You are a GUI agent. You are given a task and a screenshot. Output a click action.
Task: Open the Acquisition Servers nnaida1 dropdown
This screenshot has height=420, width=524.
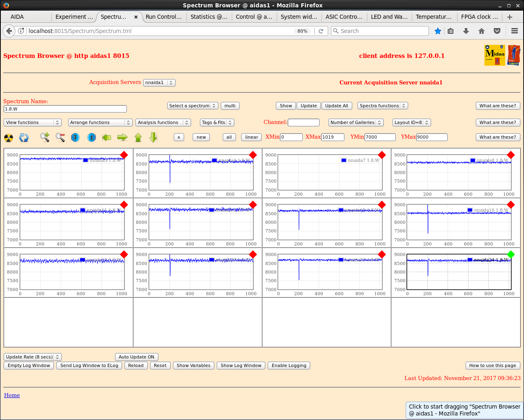point(159,82)
